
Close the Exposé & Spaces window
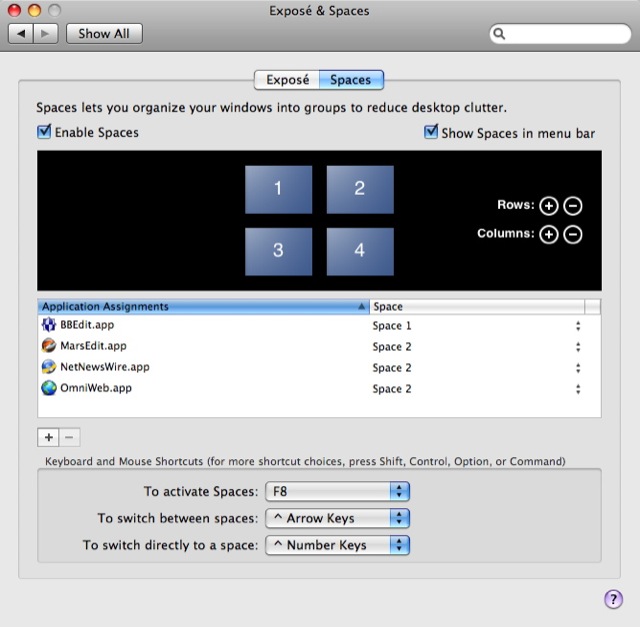(x=15, y=10)
